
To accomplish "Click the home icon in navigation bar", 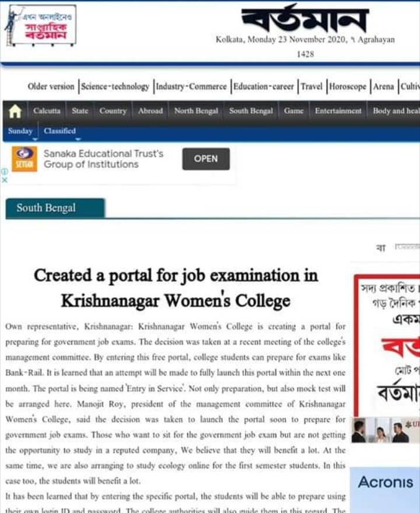I will click(15, 111).
